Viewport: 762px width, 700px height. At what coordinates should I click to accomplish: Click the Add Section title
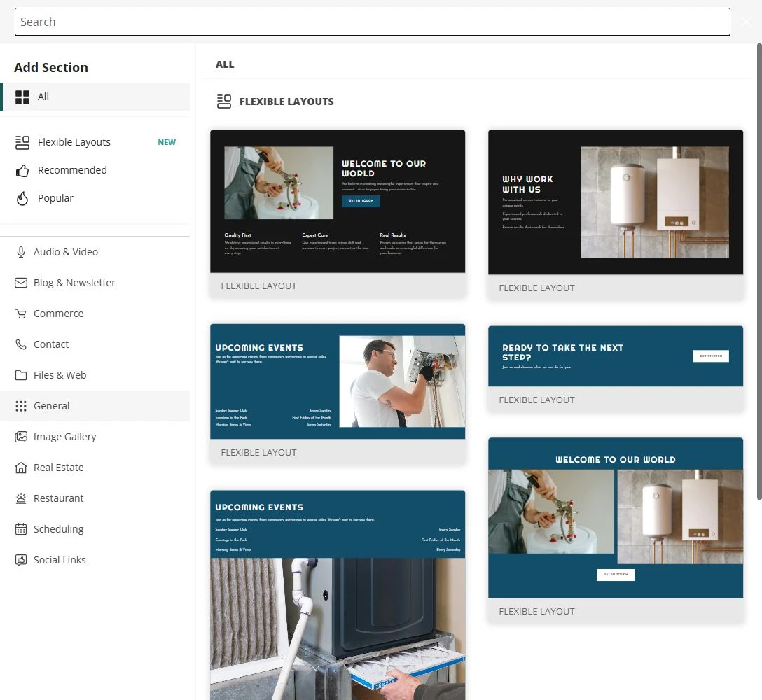tap(51, 67)
